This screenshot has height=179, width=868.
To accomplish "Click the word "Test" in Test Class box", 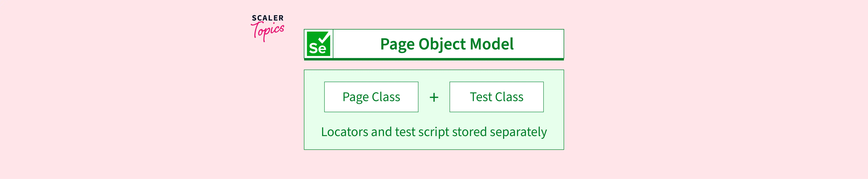I will pyautogui.click(x=481, y=97).
